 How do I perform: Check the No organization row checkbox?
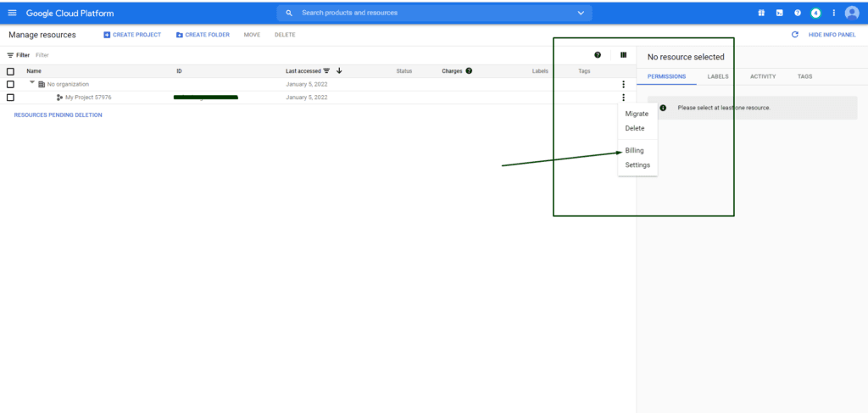10,84
